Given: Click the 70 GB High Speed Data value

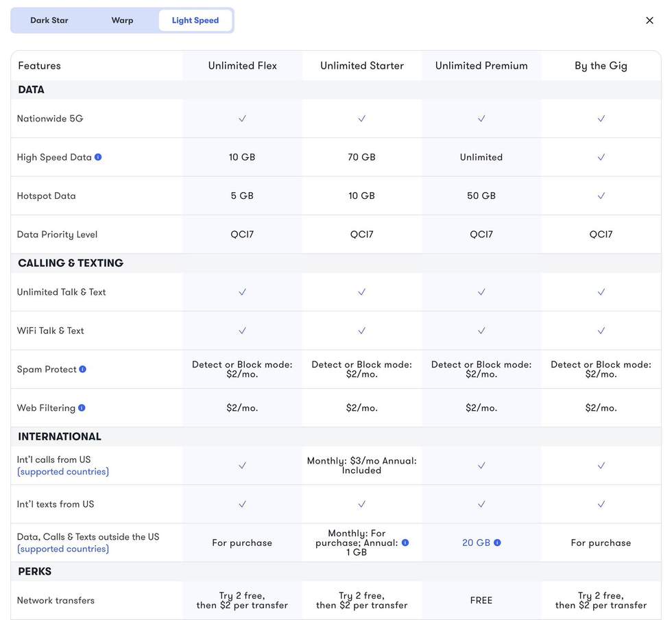Looking at the screenshot, I should tap(362, 157).
